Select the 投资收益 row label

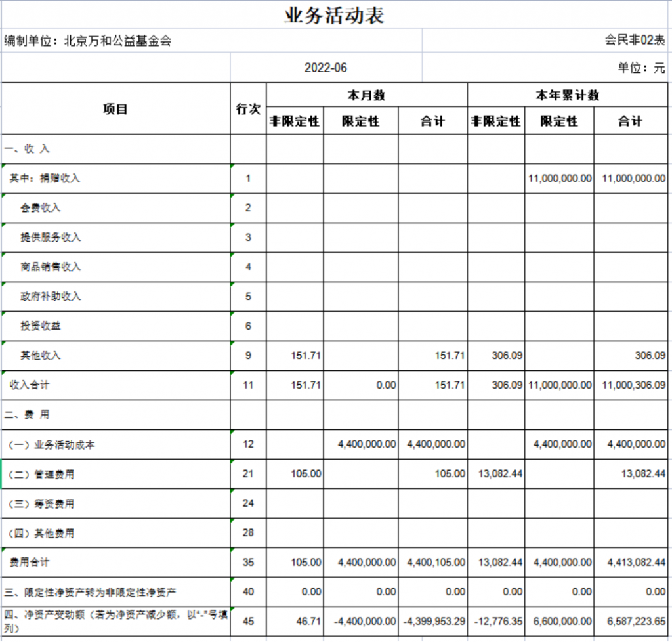point(41,326)
